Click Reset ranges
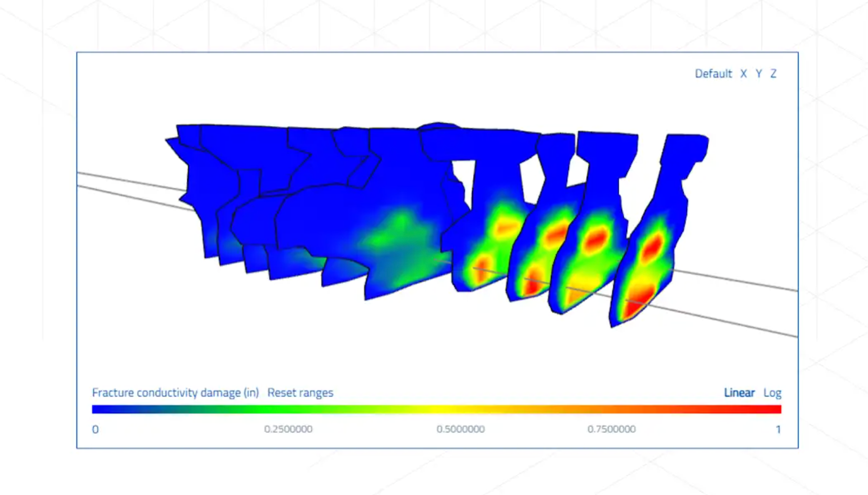 tap(300, 393)
